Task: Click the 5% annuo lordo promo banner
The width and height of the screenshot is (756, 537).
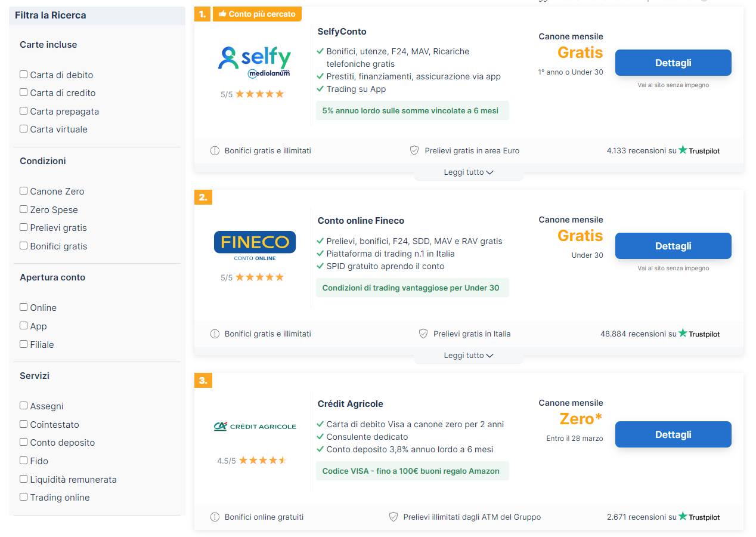Action: click(x=413, y=110)
